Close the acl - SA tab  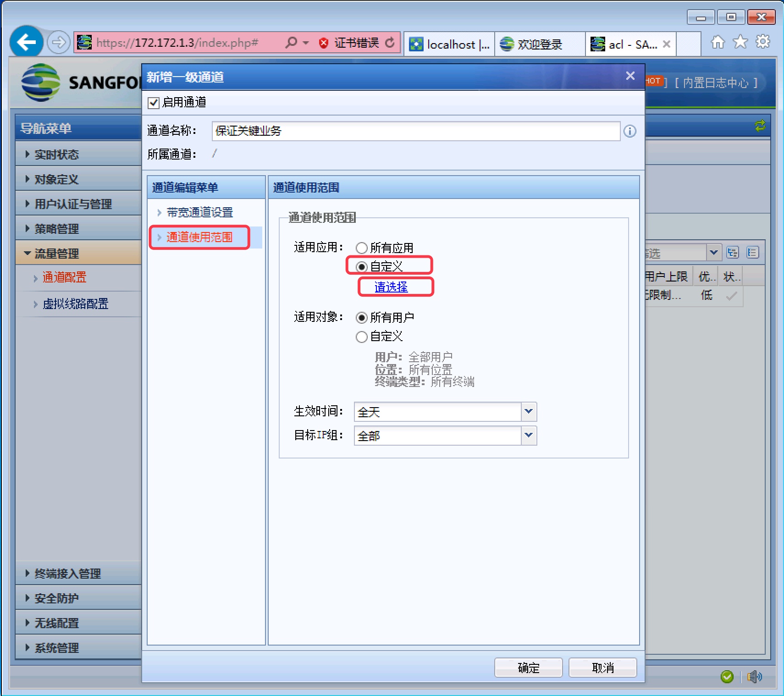click(x=667, y=44)
